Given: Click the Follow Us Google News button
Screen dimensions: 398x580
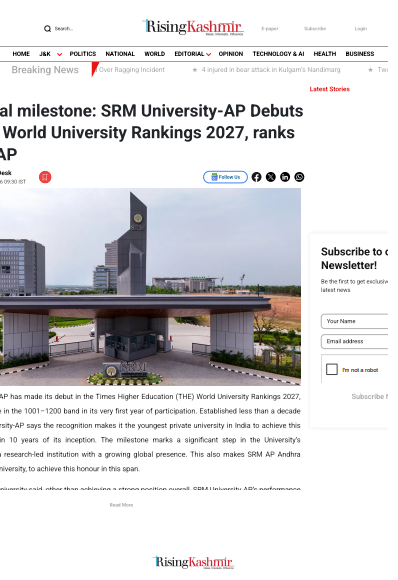Looking at the screenshot, I should pos(225,177).
